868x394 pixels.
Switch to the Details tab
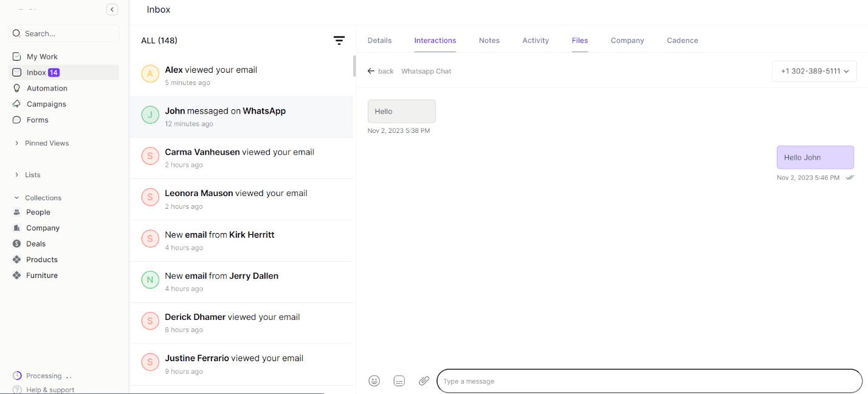(379, 41)
